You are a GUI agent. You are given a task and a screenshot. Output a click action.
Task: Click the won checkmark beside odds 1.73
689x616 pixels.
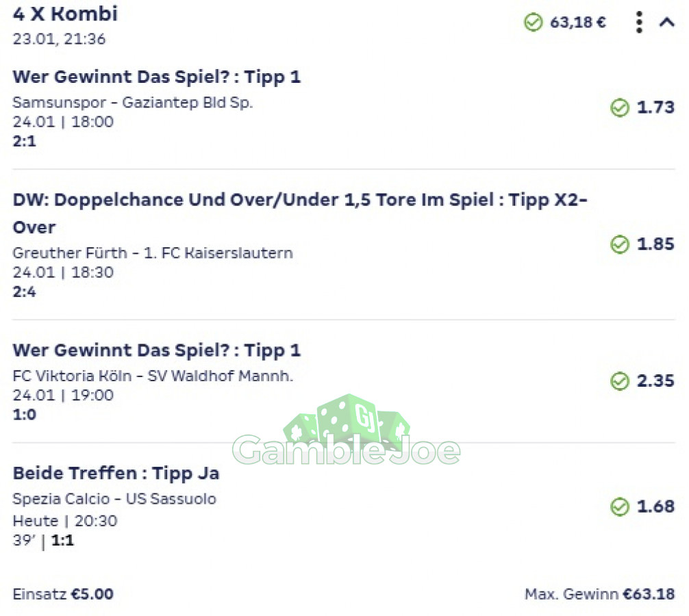pyautogui.click(x=620, y=107)
